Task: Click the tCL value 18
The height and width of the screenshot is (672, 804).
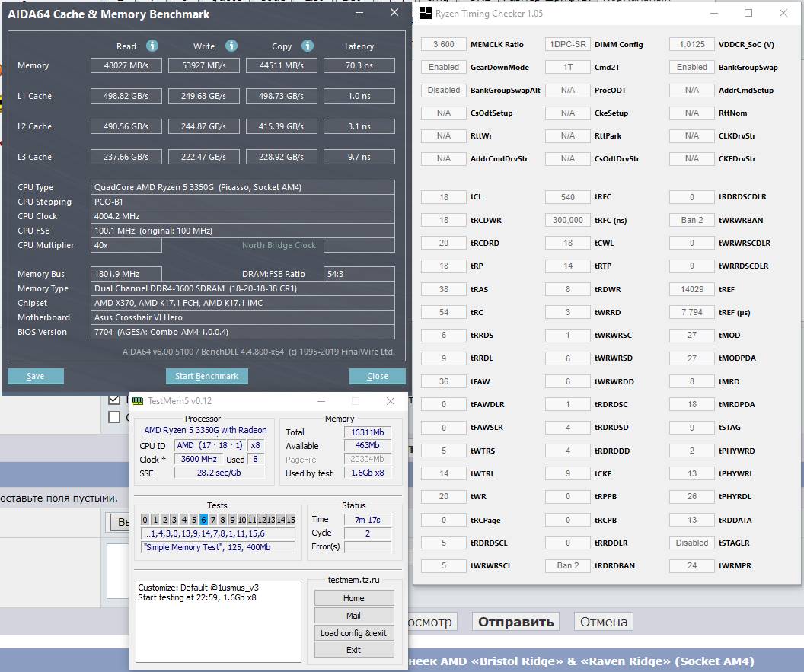Action: [x=444, y=197]
